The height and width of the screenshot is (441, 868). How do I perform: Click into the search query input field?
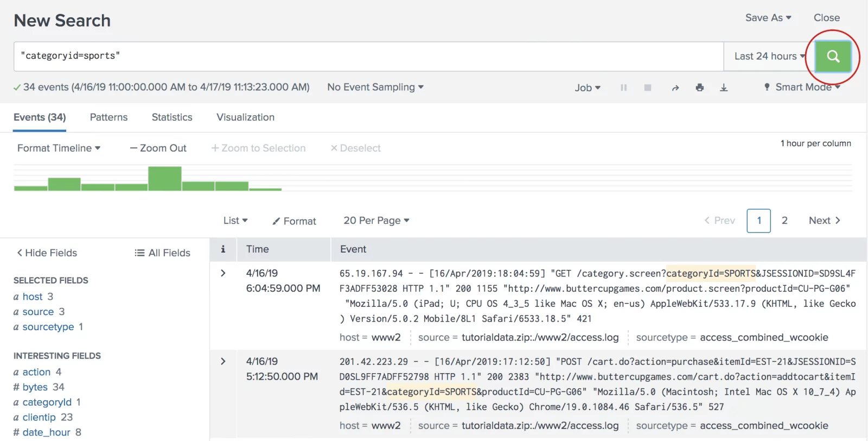tap(369, 56)
